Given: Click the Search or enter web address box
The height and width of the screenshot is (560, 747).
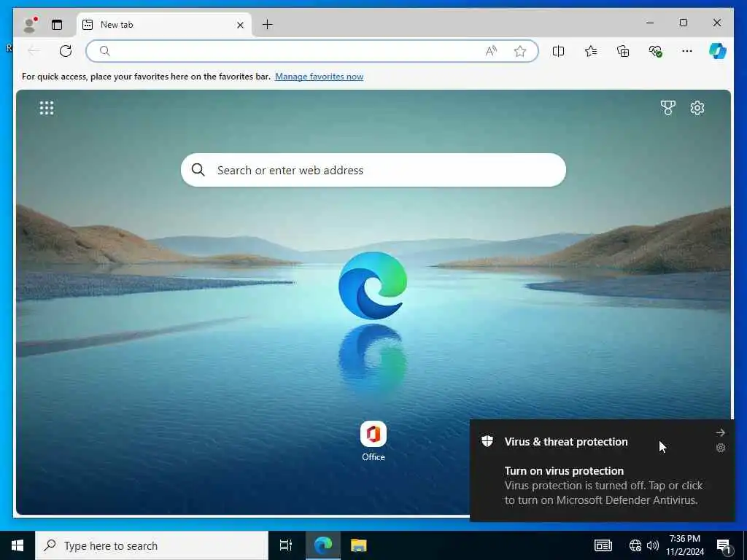Looking at the screenshot, I should point(373,170).
